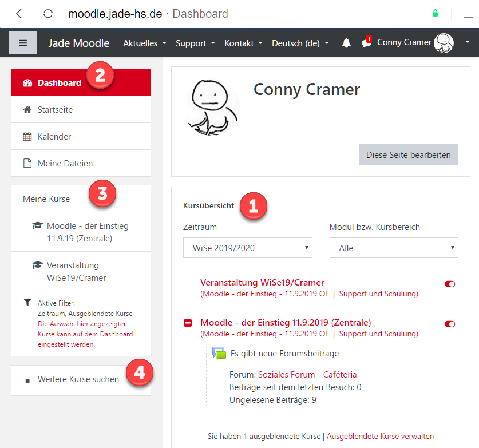
Task: Open messages speech bubble with badge
Action: pyautogui.click(x=367, y=42)
